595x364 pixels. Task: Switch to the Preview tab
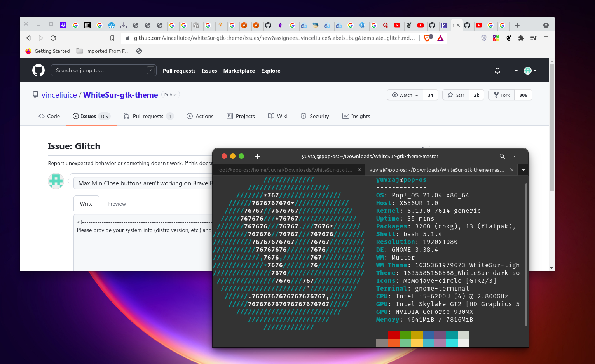pos(117,203)
